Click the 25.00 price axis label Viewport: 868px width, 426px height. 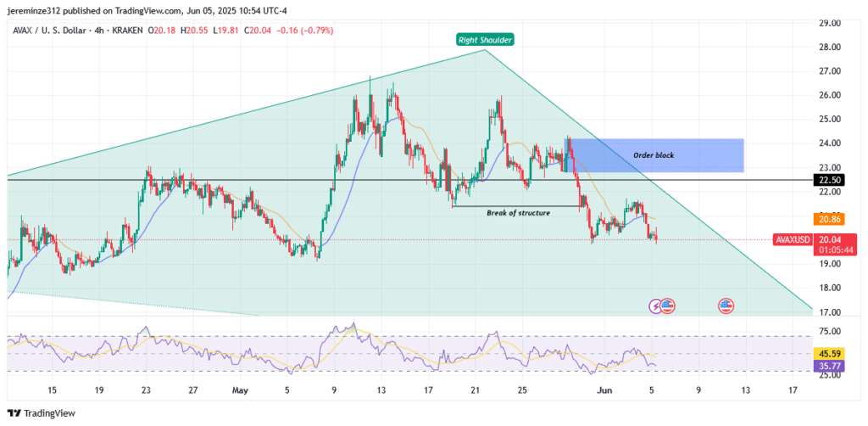point(830,119)
